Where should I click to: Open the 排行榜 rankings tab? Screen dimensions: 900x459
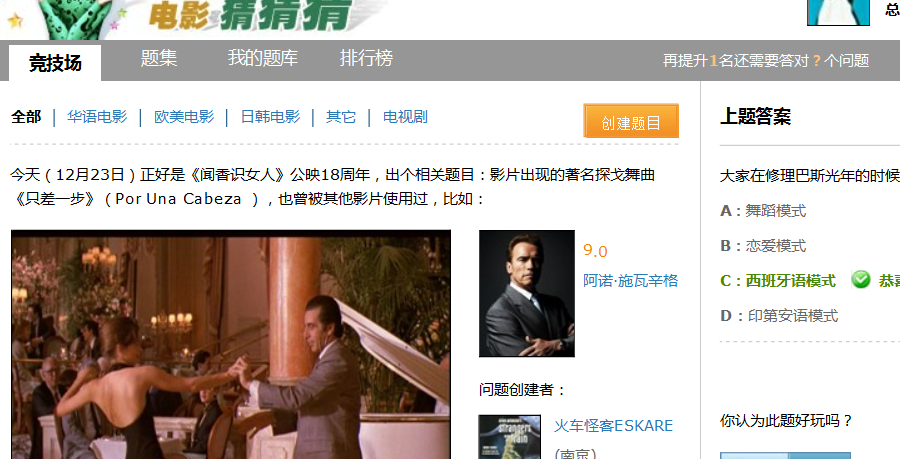366,58
